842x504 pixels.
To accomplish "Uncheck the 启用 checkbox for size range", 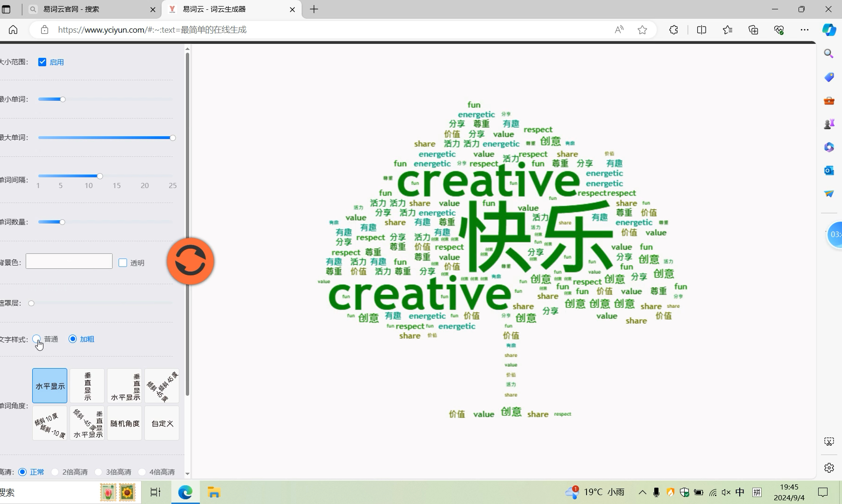I will point(42,62).
